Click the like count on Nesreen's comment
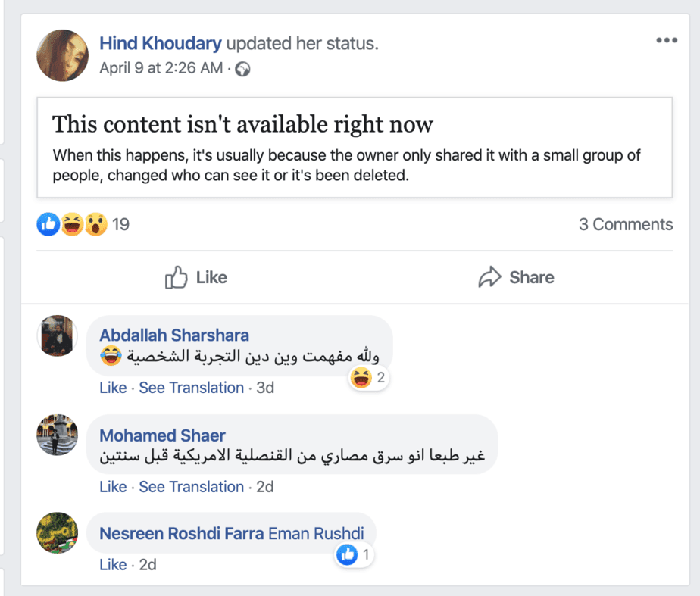 (355, 555)
